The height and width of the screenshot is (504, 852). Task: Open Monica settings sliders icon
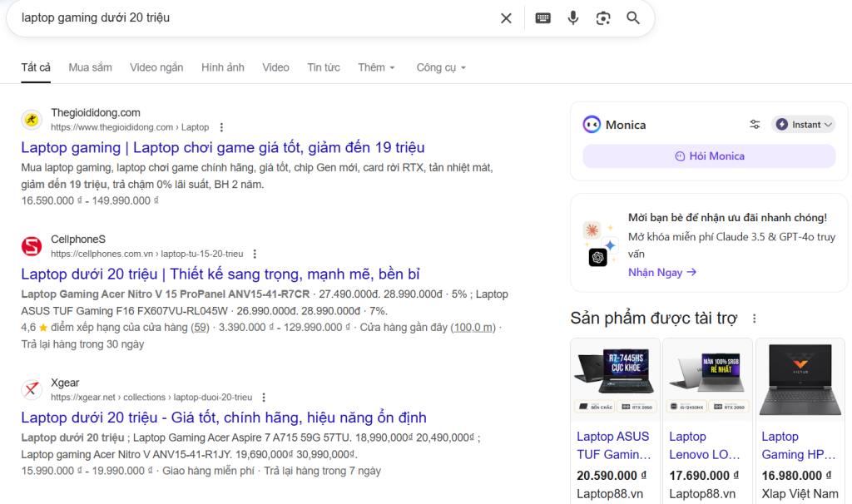[x=755, y=125]
